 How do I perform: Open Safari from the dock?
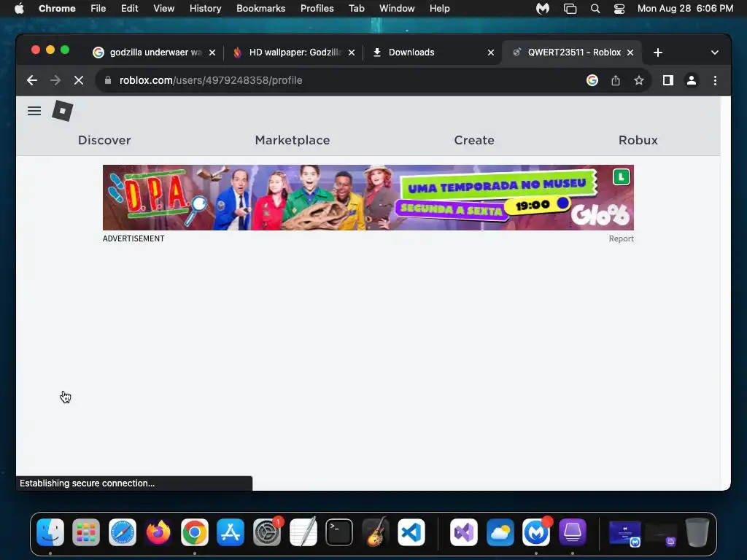pos(123,532)
